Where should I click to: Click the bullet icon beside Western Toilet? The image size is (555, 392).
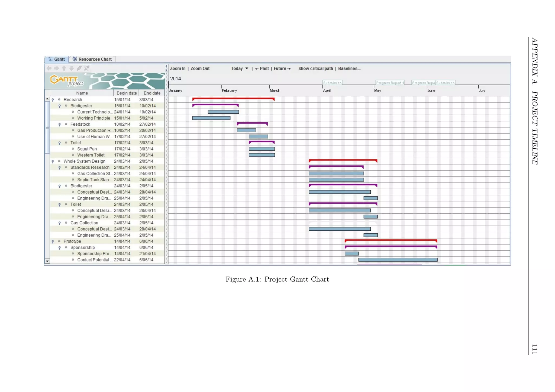(73, 155)
